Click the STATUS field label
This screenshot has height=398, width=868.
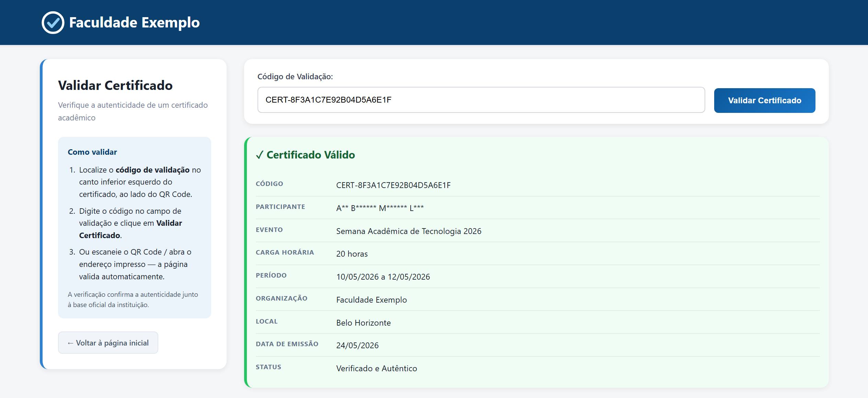(x=269, y=367)
